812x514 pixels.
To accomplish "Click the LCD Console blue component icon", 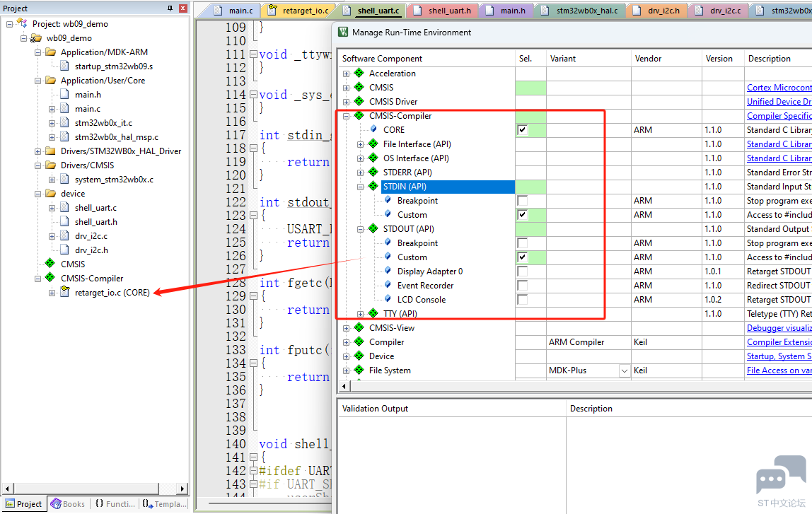I will pos(388,298).
